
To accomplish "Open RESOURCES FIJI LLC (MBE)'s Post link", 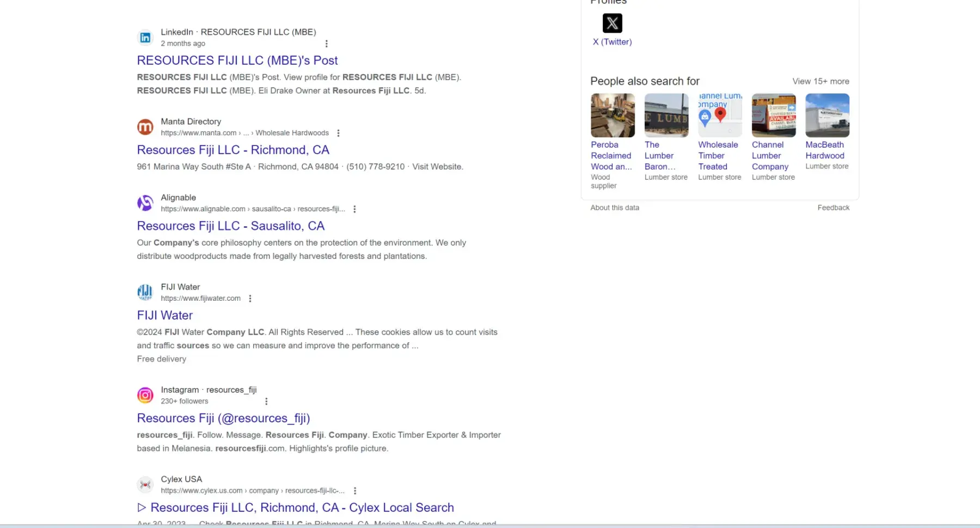I will coord(237,60).
